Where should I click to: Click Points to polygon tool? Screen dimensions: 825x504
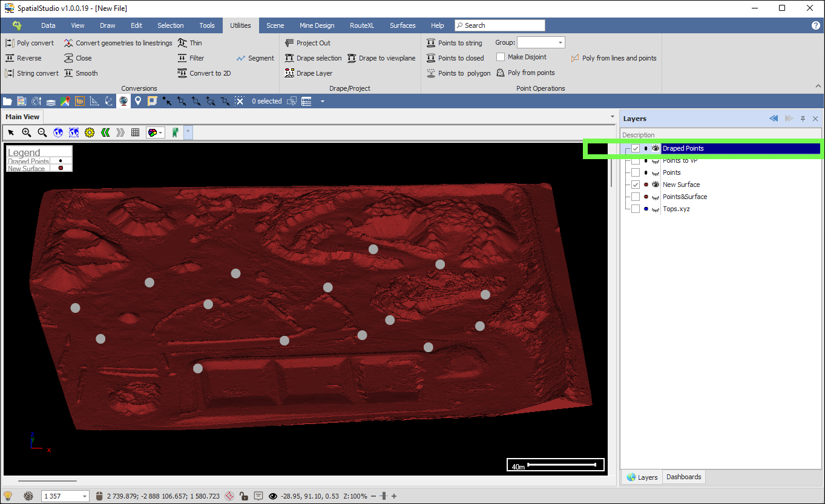click(x=458, y=73)
